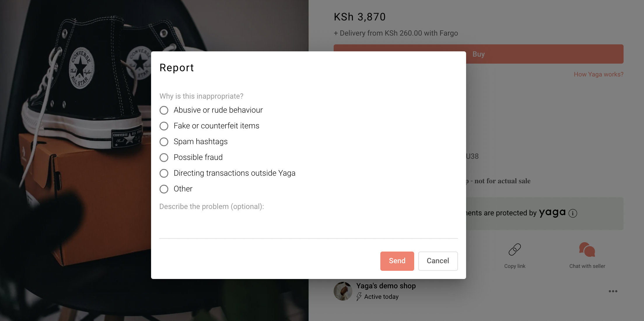Viewport: 644px width, 321px height.
Task: Click the Copy link chain icon
Action: pyautogui.click(x=514, y=250)
